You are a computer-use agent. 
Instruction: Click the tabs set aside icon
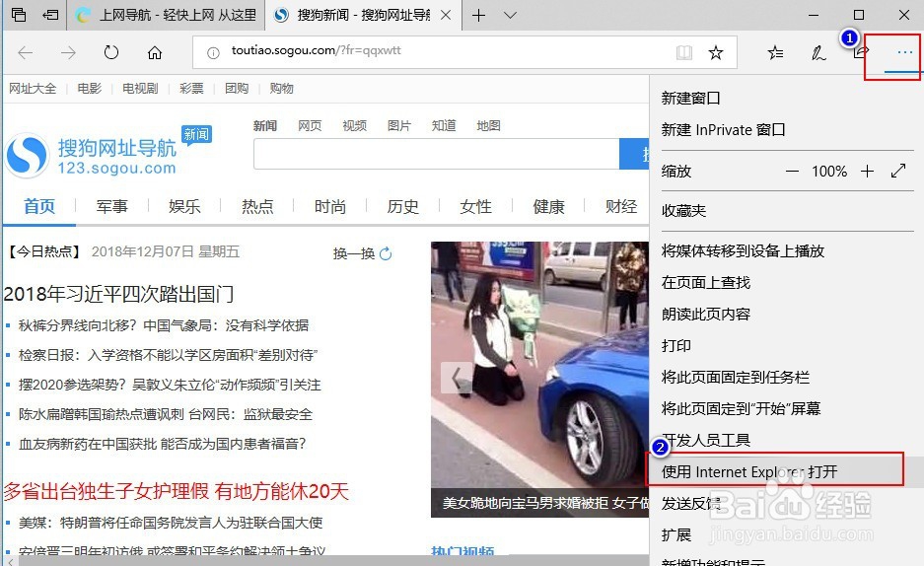coord(19,15)
